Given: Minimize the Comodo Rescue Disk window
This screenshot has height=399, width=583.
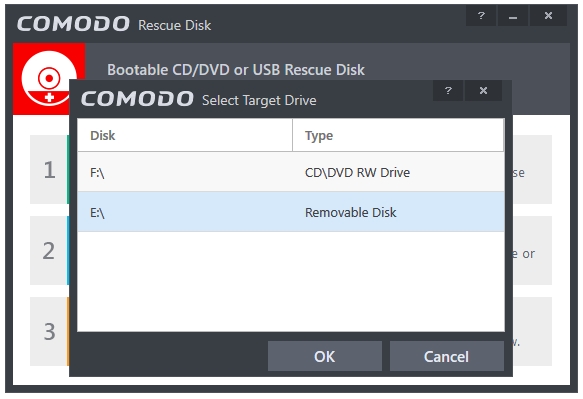Looking at the screenshot, I should pos(513,16).
